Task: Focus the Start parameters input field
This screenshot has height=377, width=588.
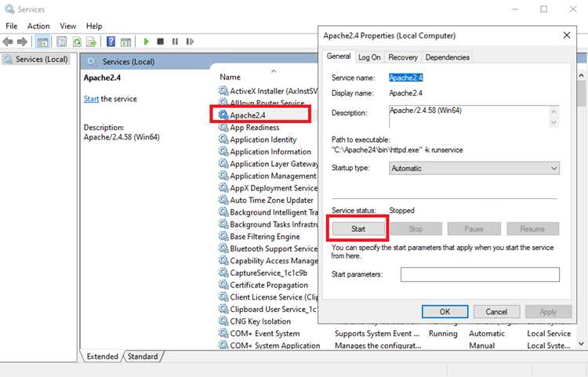Action: point(480,274)
